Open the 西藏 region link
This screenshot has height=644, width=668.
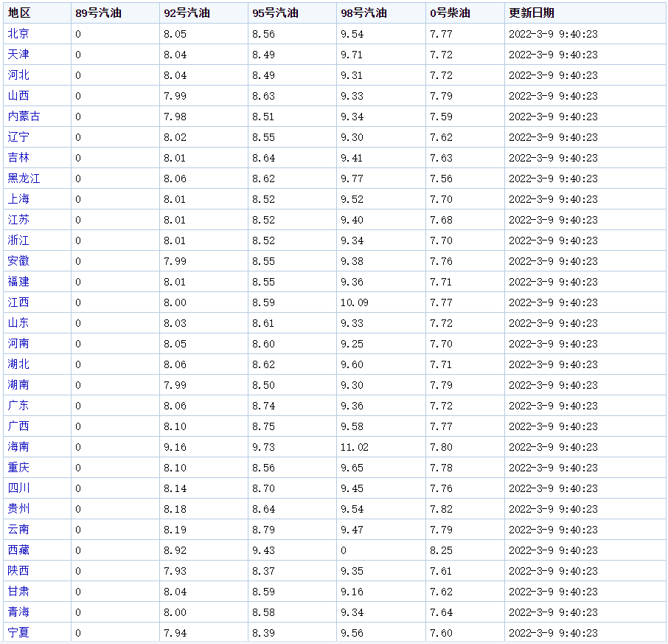tap(18, 550)
